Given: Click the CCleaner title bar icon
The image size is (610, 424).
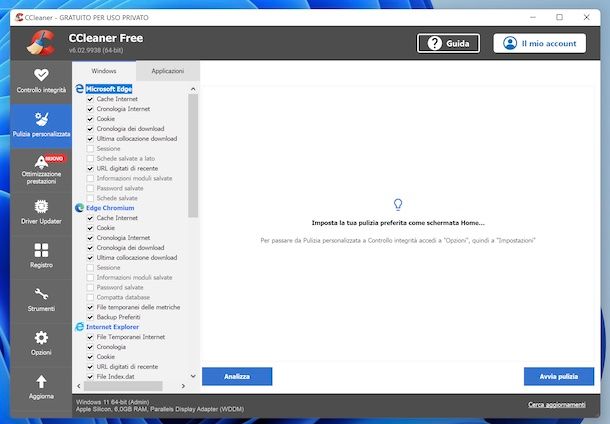Looking at the screenshot, I should coord(19,17).
